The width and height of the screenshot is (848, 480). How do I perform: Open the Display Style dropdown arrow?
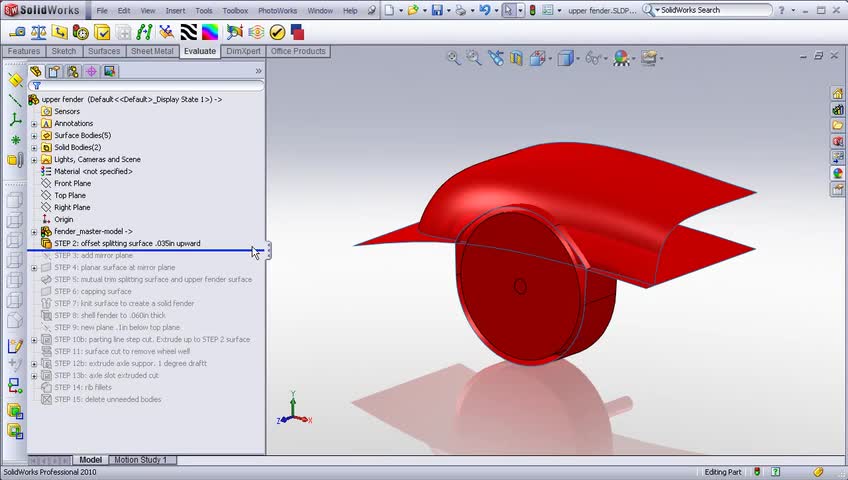(579, 59)
